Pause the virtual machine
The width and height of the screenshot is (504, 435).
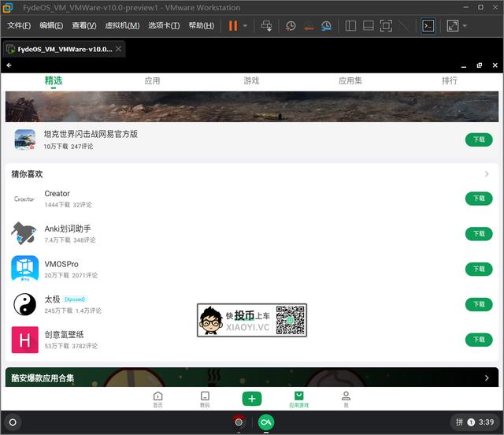[233, 26]
